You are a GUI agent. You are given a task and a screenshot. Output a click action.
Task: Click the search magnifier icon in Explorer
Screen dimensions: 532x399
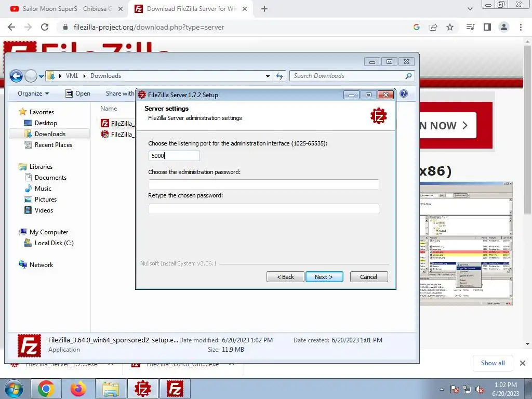[x=408, y=76]
